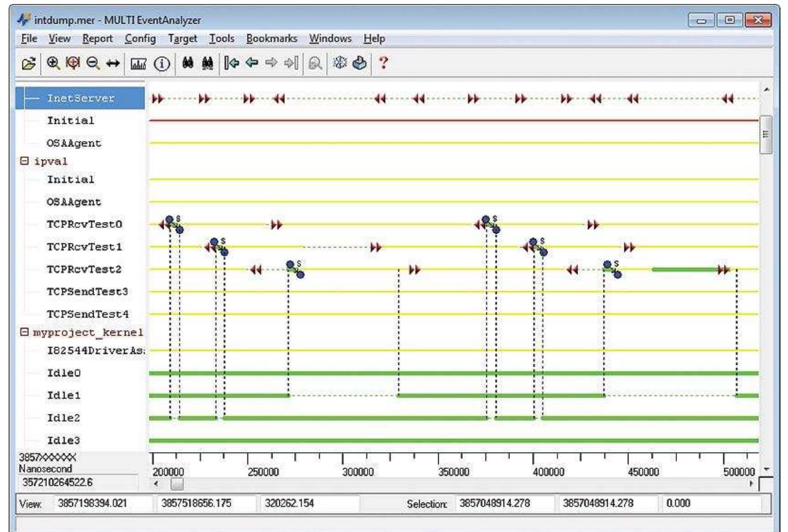The width and height of the screenshot is (788, 532).
Task: Select the TCPRcvTest2 task row
Action: click(x=84, y=269)
